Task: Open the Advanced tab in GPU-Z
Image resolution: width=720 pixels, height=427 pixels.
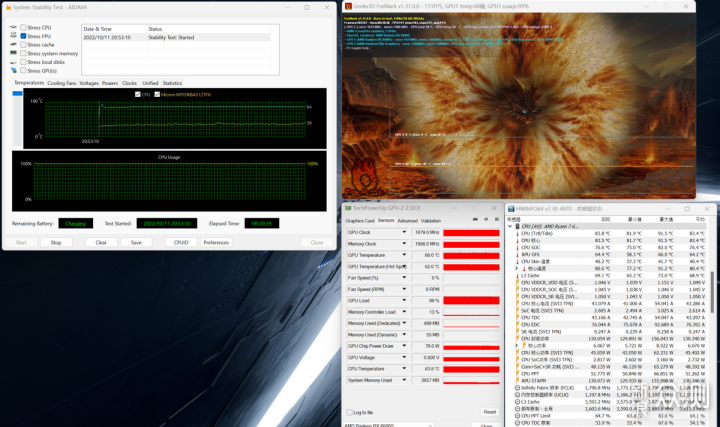Action: point(407,221)
